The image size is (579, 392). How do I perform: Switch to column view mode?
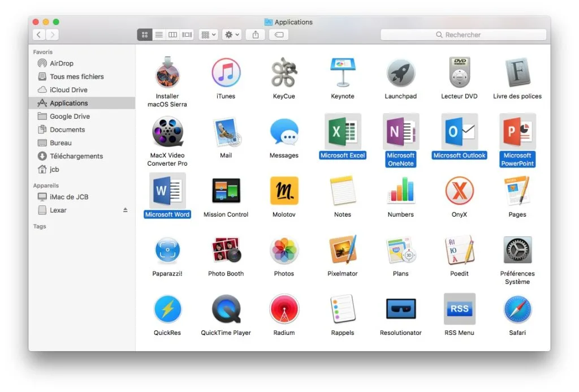pos(173,35)
